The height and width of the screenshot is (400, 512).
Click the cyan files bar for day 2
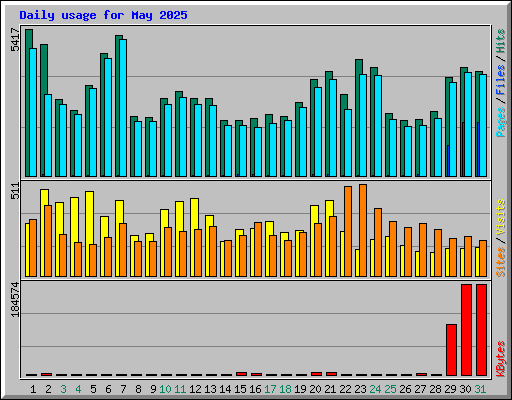tap(48, 135)
